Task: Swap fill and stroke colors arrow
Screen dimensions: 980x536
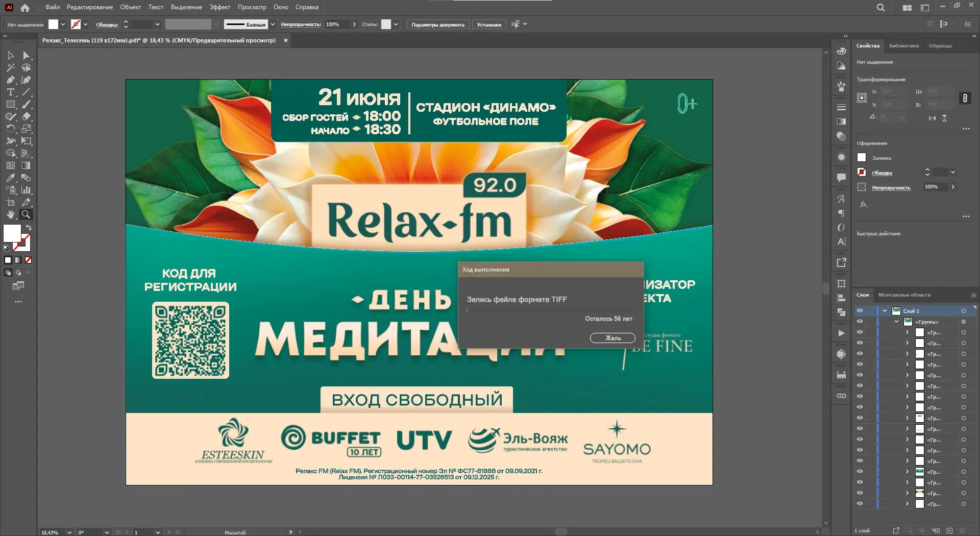Action: click(x=29, y=228)
